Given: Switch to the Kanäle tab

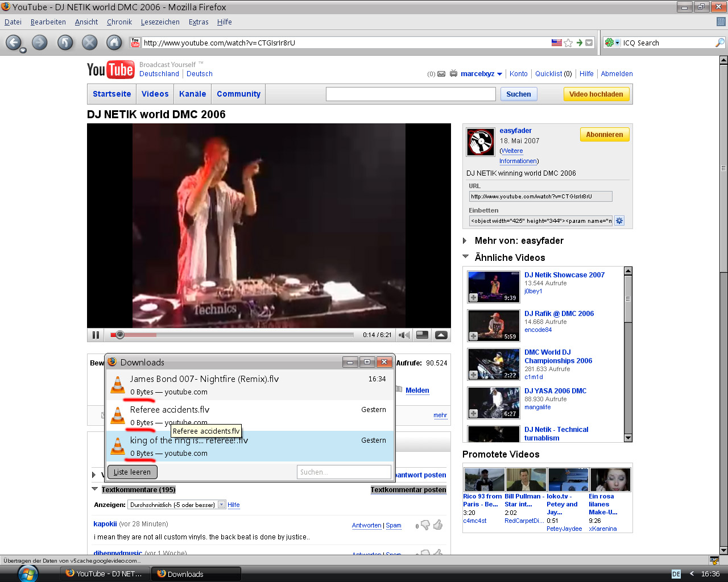Looking at the screenshot, I should pos(193,94).
